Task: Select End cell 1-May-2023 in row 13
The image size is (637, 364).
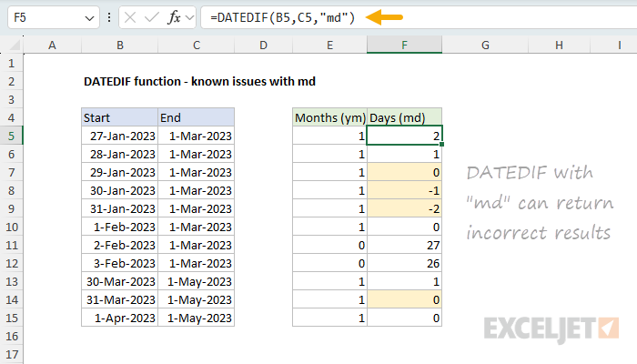Action: (197, 281)
